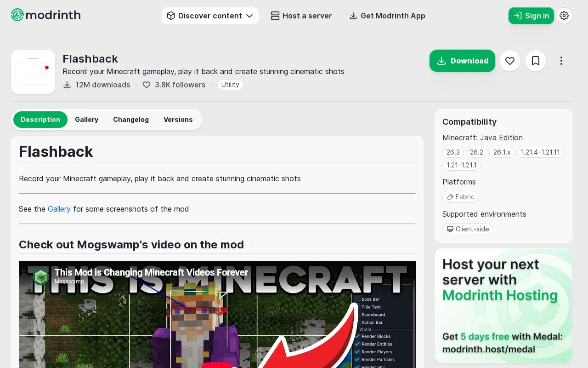Click the Mogswamp channel name in video

tap(69, 282)
